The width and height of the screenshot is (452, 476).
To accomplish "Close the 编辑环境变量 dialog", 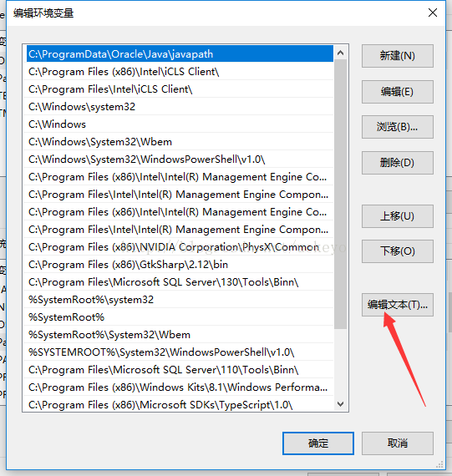I will click(x=433, y=13).
